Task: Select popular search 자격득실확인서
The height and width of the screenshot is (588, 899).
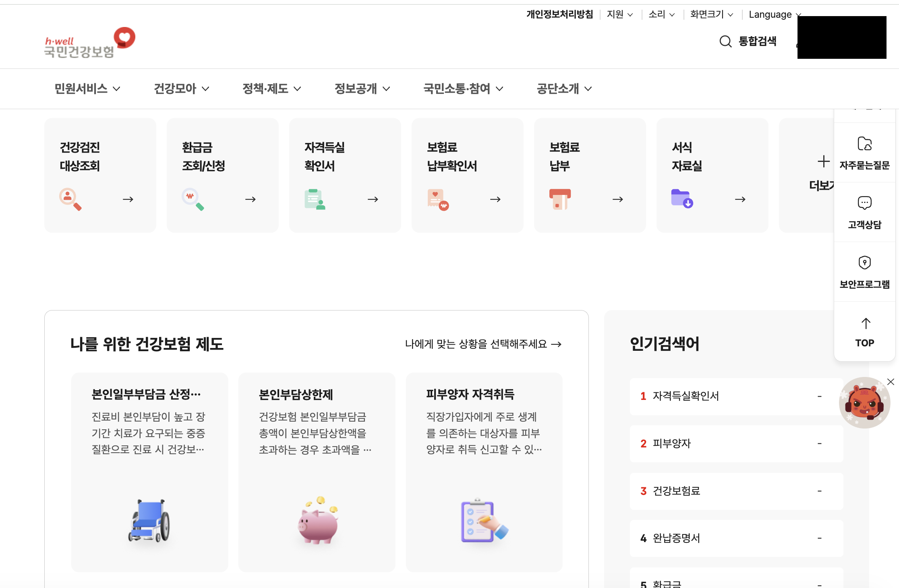Action: pyautogui.click(x=736, y=396)
